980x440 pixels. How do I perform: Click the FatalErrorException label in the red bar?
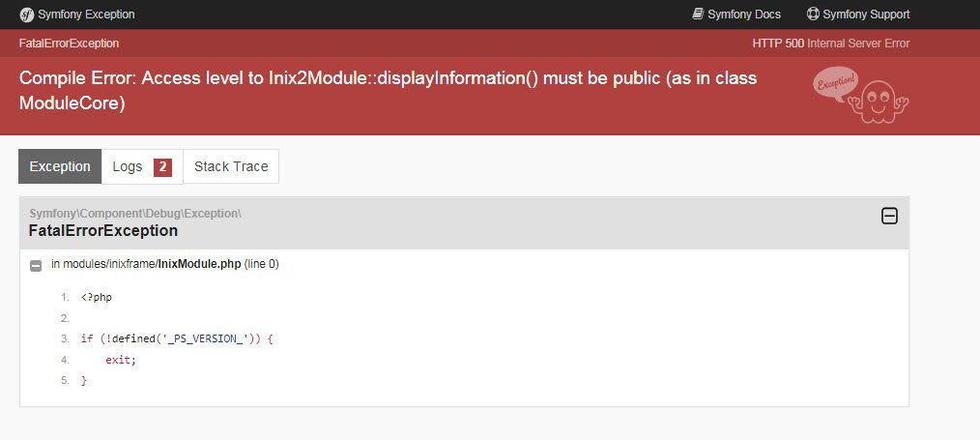click(69, 44)
